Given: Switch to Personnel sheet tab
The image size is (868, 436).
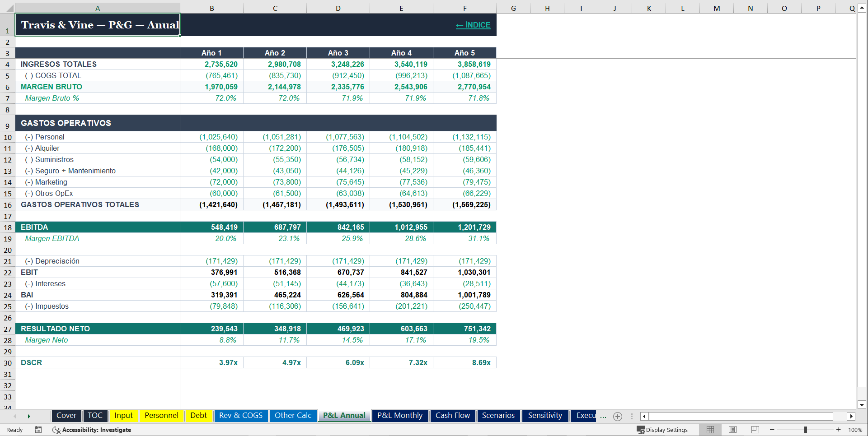Looking at the screenshot, I should [x=161, y=416].
